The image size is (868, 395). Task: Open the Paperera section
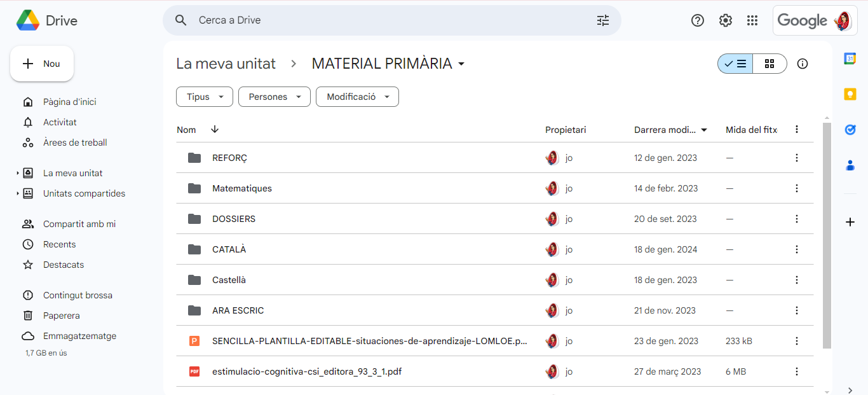click(x=61, y=315)
